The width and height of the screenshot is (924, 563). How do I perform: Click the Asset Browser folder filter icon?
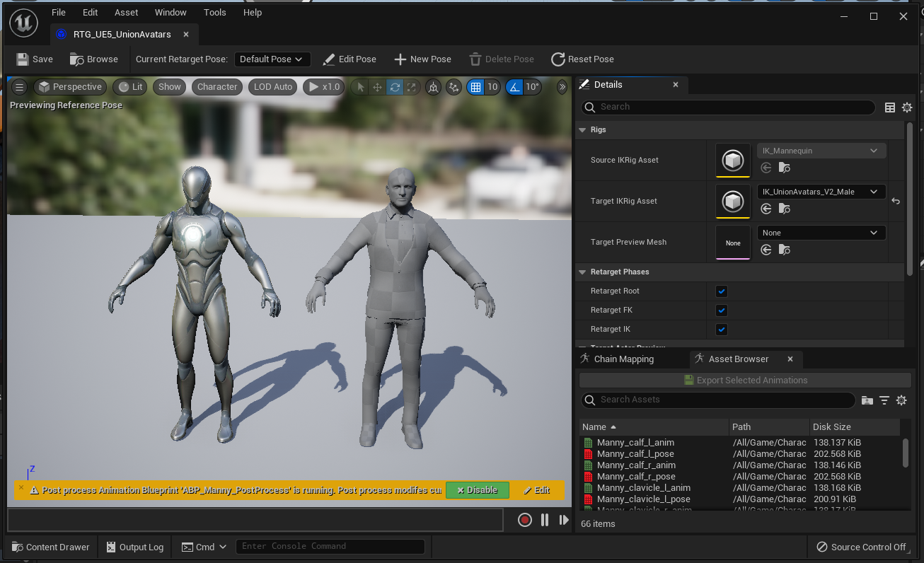coord(867,400)
